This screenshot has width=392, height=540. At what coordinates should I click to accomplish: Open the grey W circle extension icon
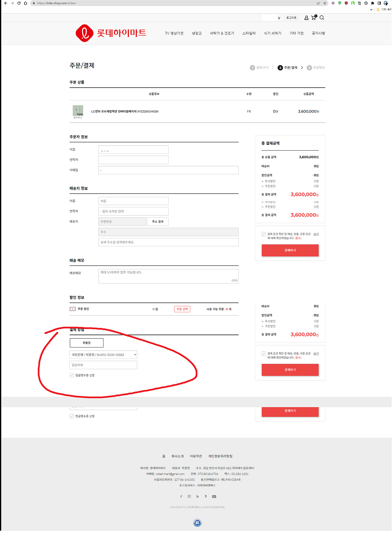tap(366, 3)
